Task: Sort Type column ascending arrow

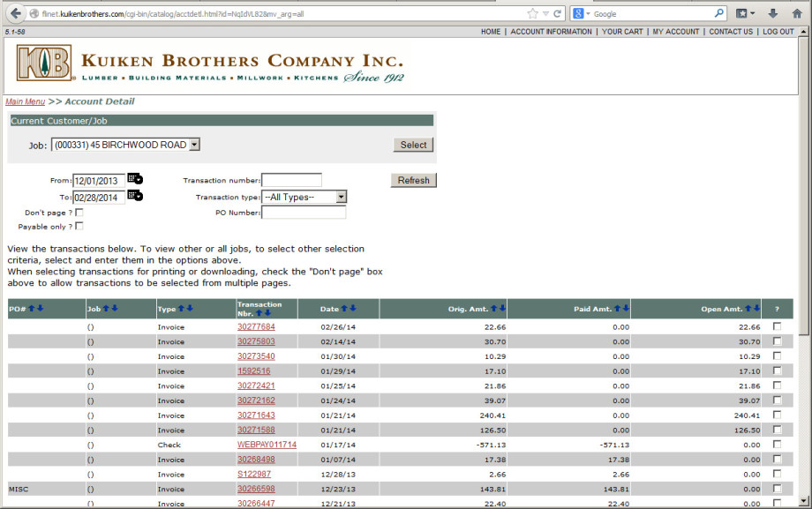Action: tap(181, 308)
